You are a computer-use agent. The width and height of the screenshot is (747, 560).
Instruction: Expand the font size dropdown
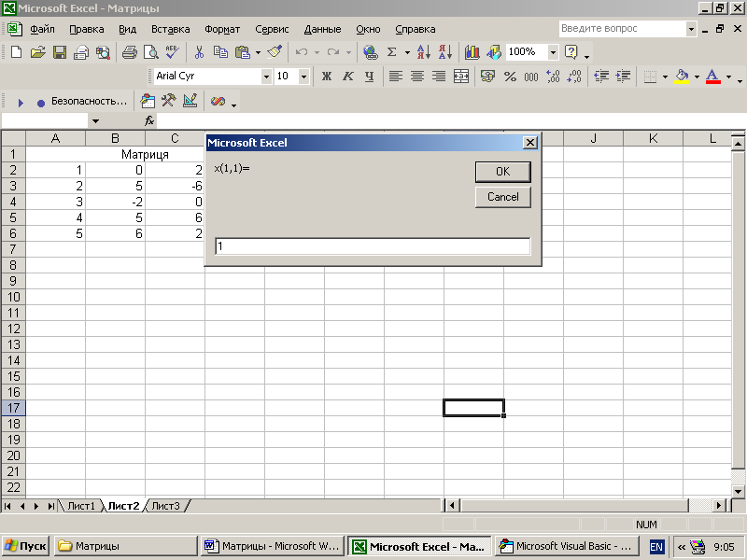tap(304, 77)
